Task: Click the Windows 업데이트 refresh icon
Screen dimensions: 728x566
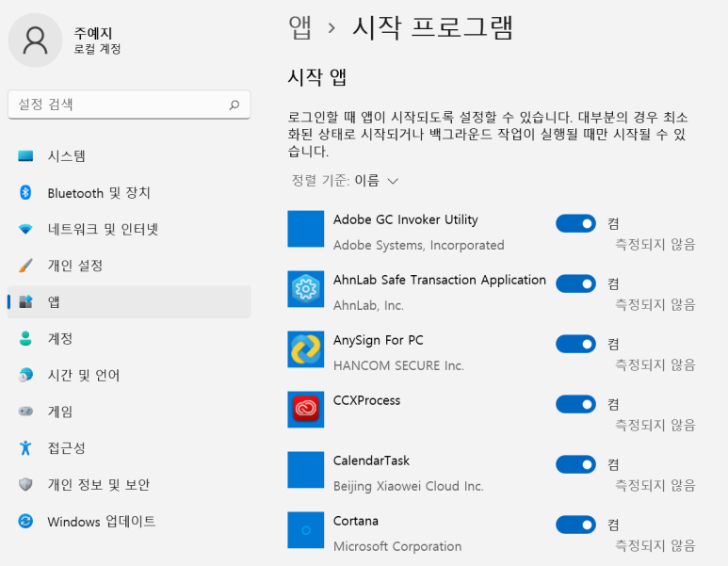Action: click(x=25, y=521)
